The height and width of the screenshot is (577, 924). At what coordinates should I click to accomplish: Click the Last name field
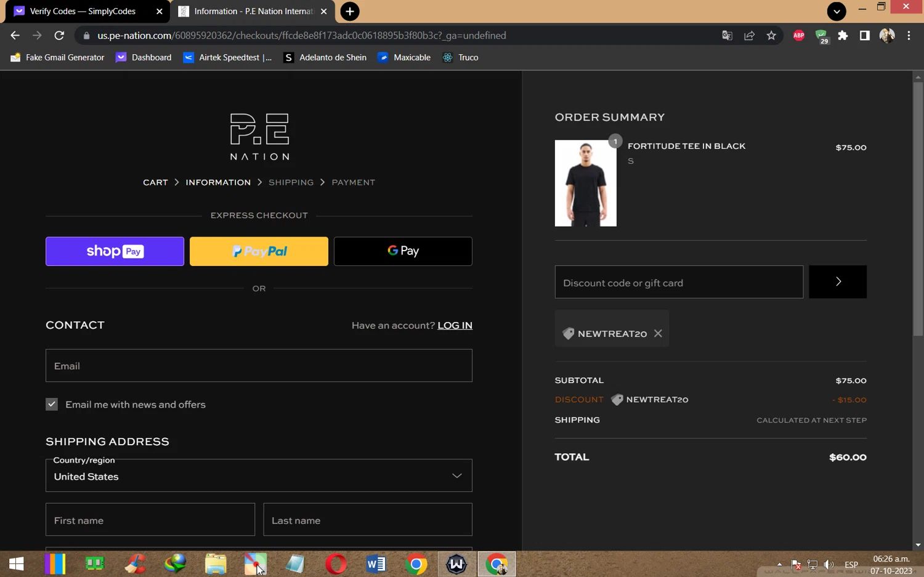tap(368, 520)
